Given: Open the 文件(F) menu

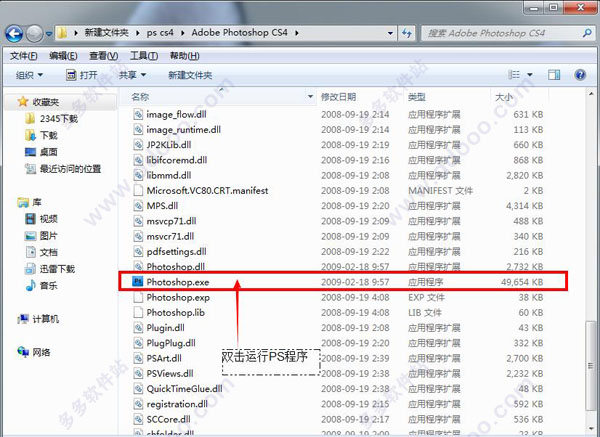Looking at the screenshot, I should pos(24,56).
